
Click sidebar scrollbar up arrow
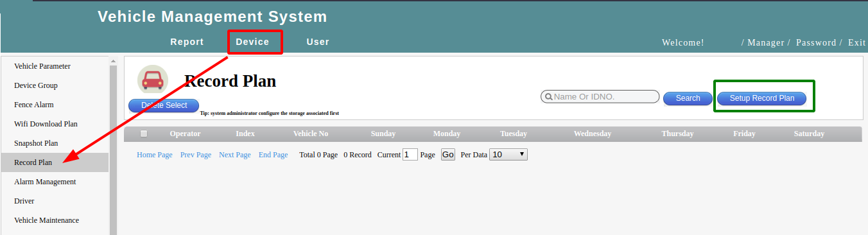pos(113,62)
